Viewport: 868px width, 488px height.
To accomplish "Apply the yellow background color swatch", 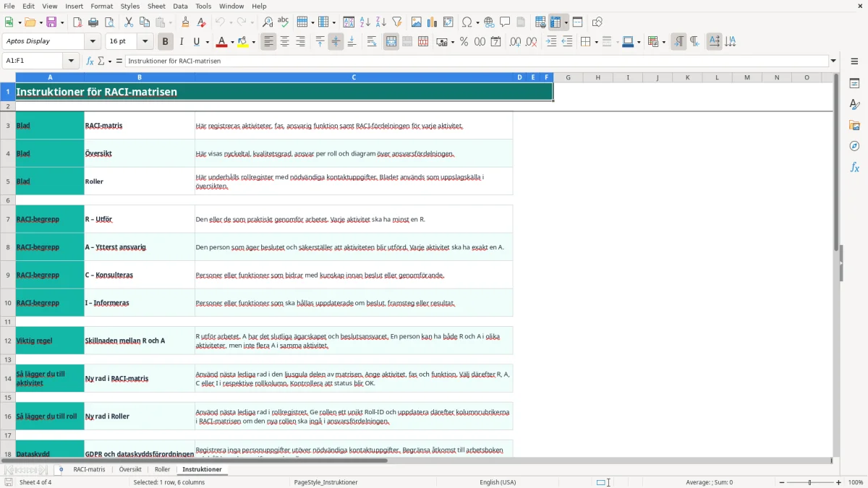I will pyautogui.click(x=244, y=42).
